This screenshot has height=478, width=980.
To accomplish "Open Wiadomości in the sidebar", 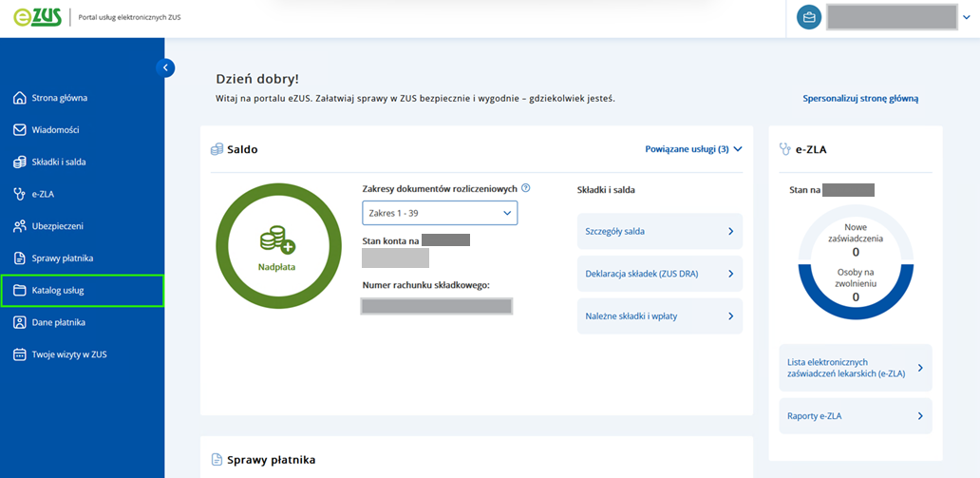I will point(55,129).
